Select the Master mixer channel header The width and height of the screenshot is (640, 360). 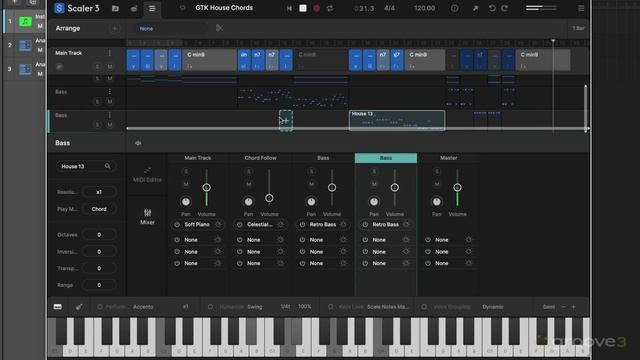[448, 158]
